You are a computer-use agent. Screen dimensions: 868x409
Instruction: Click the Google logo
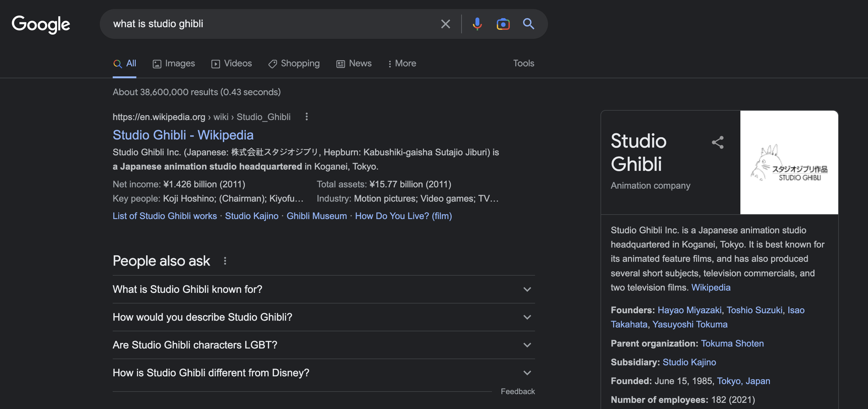click(41, 24)
